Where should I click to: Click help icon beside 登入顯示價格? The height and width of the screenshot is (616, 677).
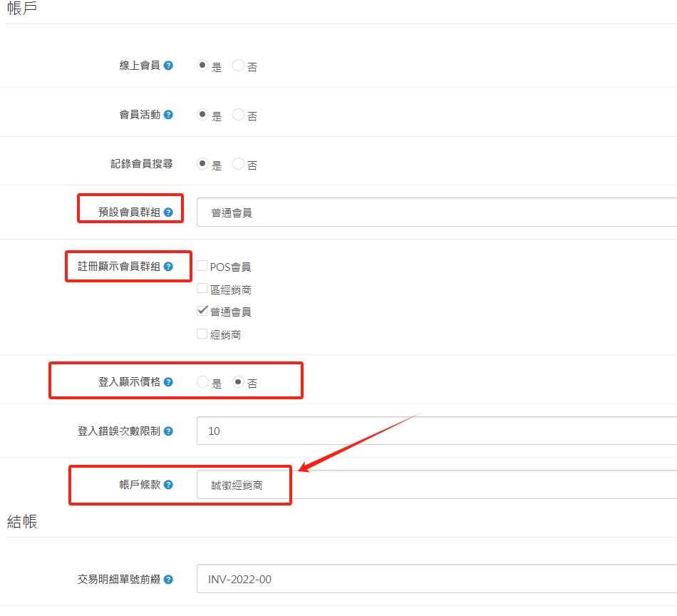168,382
